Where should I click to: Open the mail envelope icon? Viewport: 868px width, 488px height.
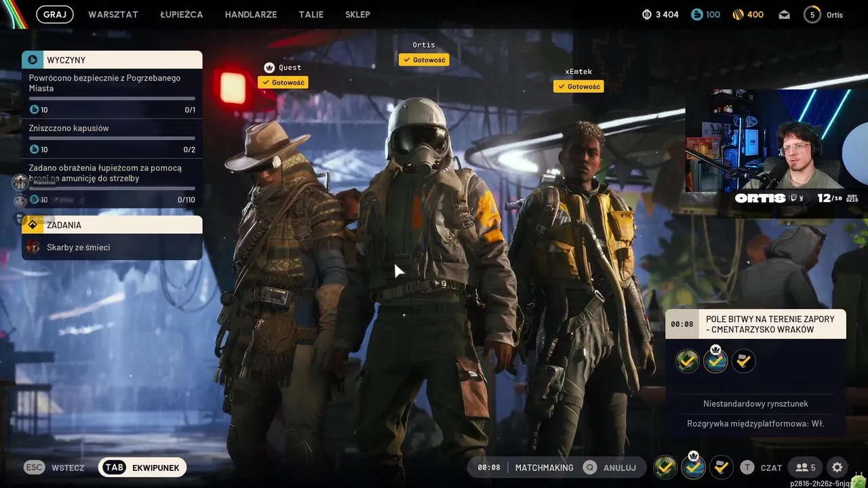(785, 14)
